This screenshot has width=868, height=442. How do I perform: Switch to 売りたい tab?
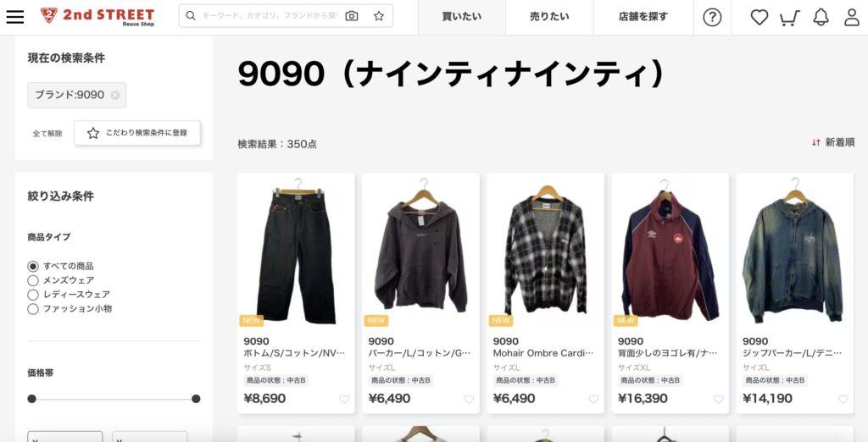(x=549, y=17)
